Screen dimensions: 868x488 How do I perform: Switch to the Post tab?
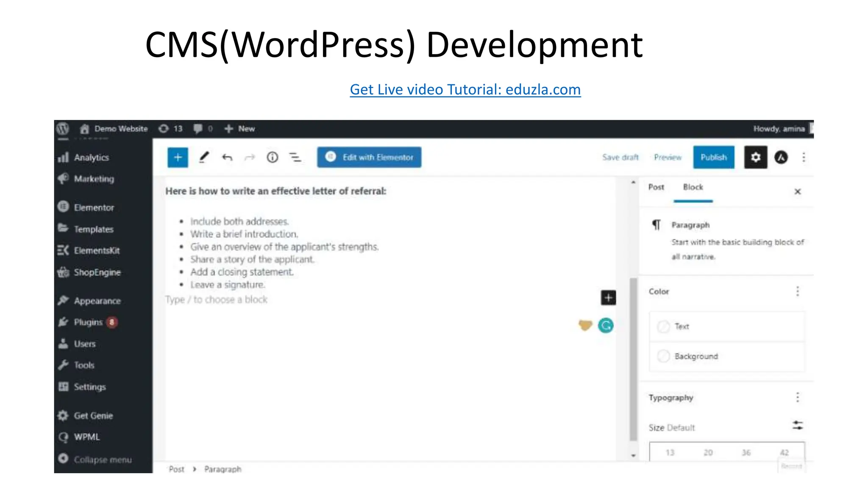coord(656,187)
